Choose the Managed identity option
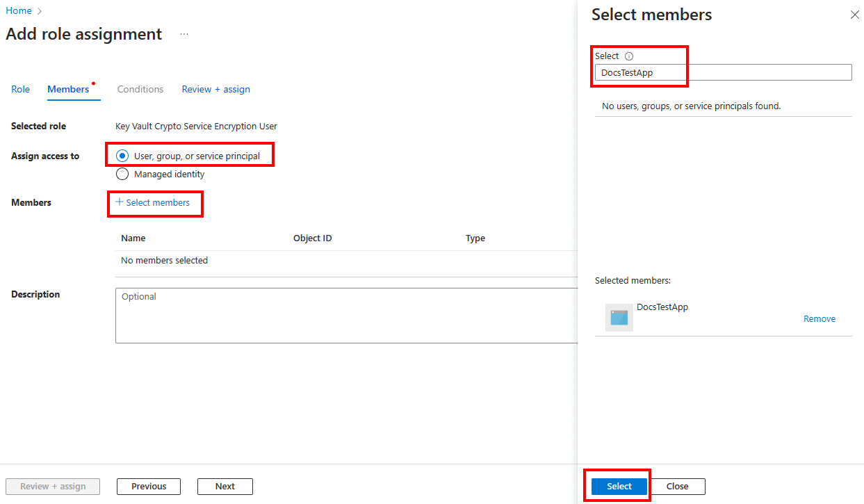The width and height of the screenshot is (864, 504). click(x=122, y=174)
